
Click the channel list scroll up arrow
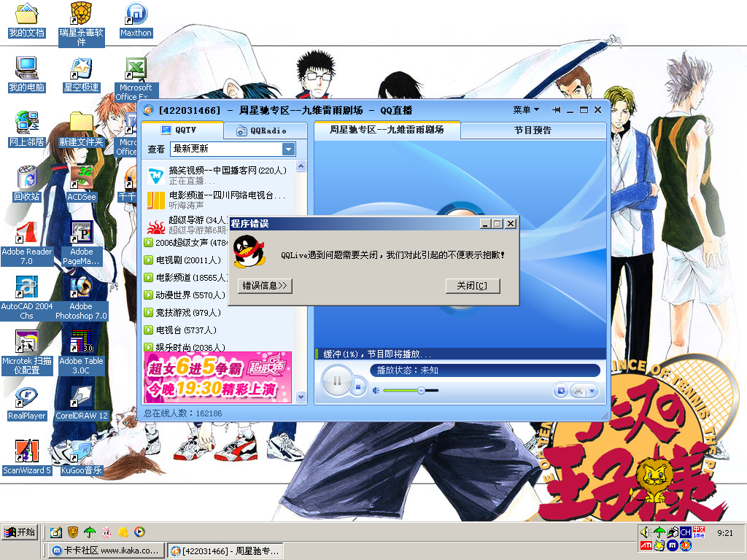click(301, 166)
